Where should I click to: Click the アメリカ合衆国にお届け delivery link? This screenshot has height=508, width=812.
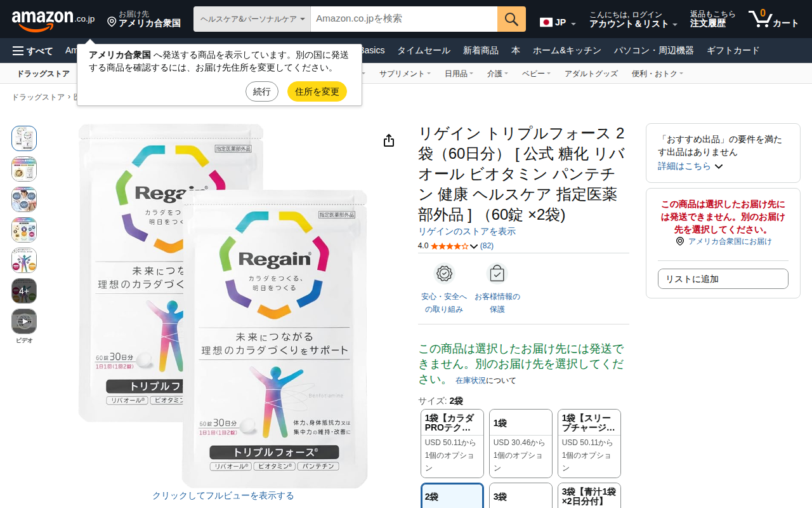(x=730, y=241)
